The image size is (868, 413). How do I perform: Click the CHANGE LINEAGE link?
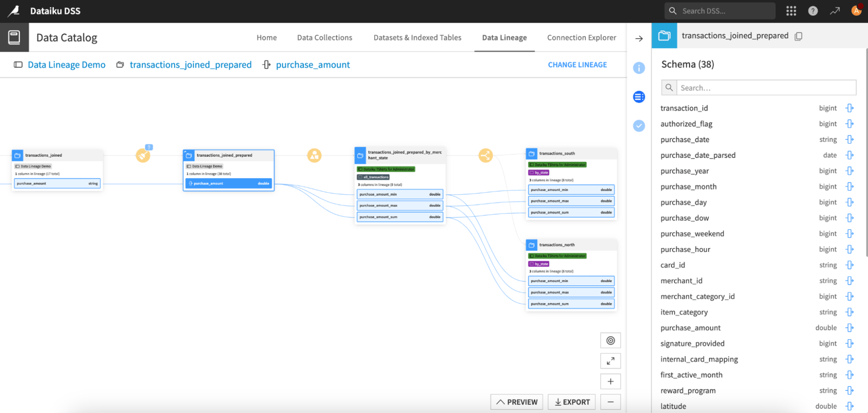click(577, 65)
